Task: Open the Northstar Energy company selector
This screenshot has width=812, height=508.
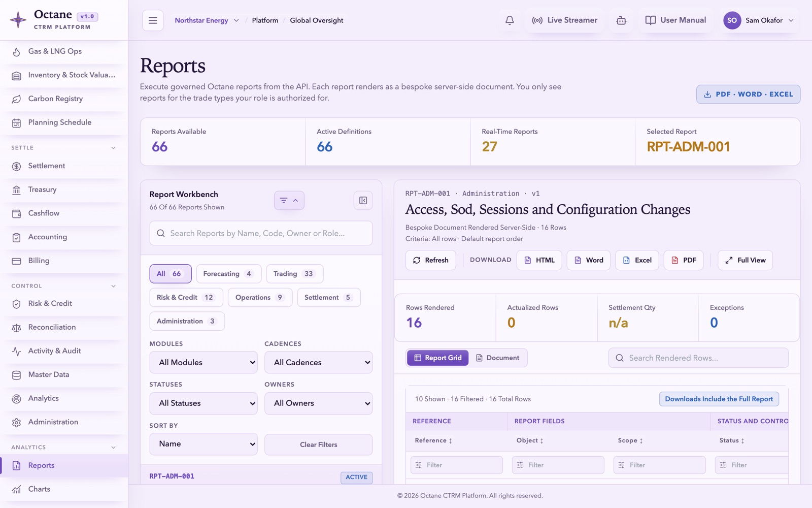Action: [207, 20]
